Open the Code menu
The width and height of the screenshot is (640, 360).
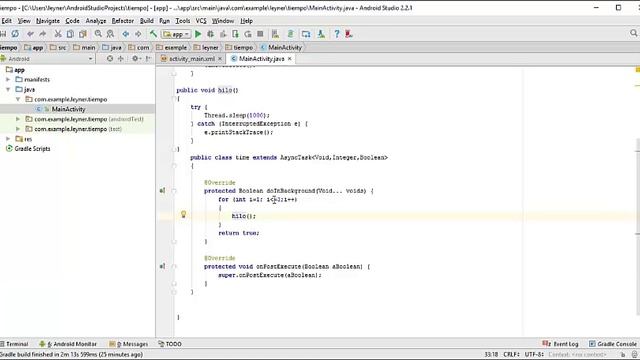[x=73, y=21]
